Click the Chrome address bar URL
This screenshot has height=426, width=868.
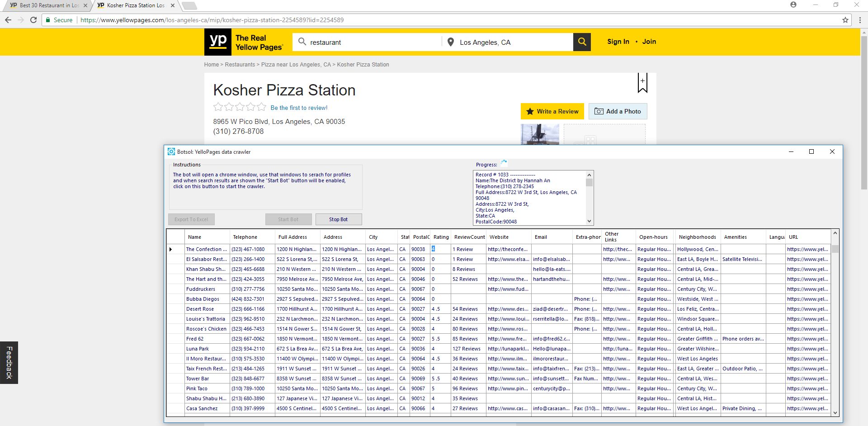click(x=212, y=20)
